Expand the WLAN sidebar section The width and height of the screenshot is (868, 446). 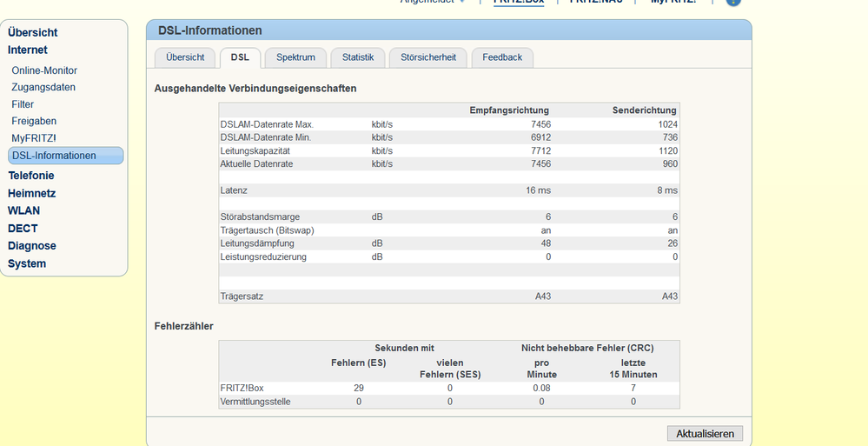click(23, 210)
